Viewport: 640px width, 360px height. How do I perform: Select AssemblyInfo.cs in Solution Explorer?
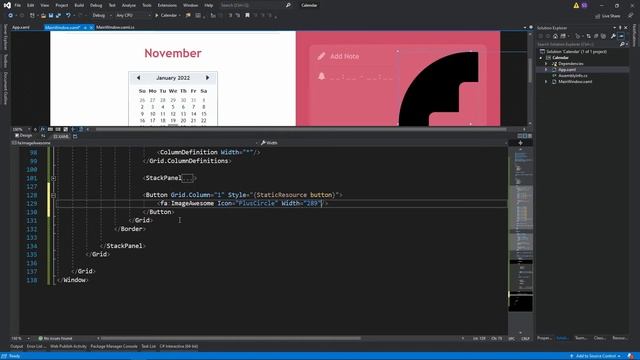573,76
